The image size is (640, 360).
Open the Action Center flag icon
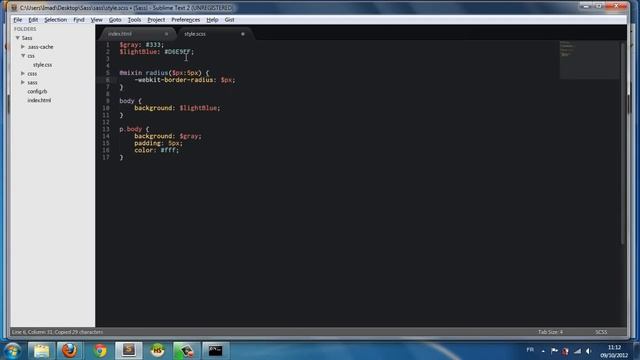click(554, 351)
